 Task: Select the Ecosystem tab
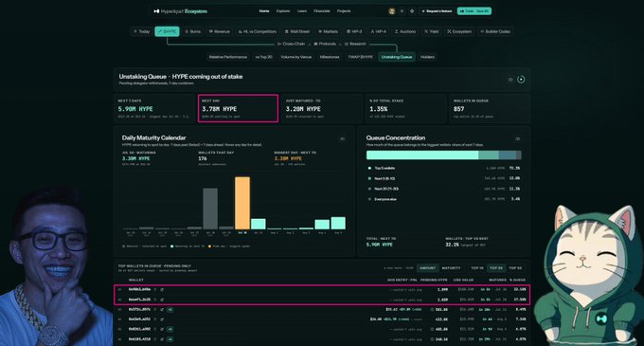[x=459, y=31]
